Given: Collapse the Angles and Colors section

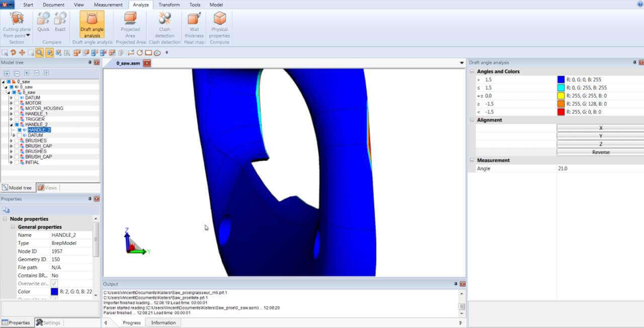Looking at the screenshot, I should tap(472, 71).
